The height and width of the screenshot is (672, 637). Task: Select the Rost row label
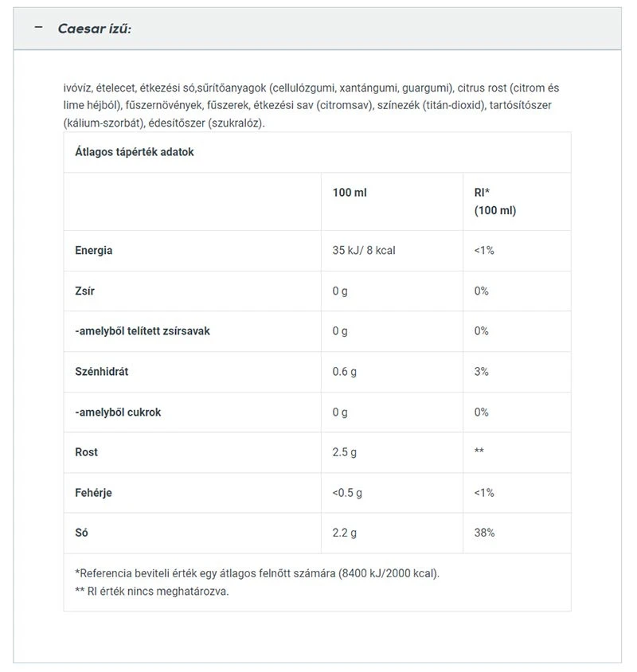pyautogui.click(x=86, y=451)
